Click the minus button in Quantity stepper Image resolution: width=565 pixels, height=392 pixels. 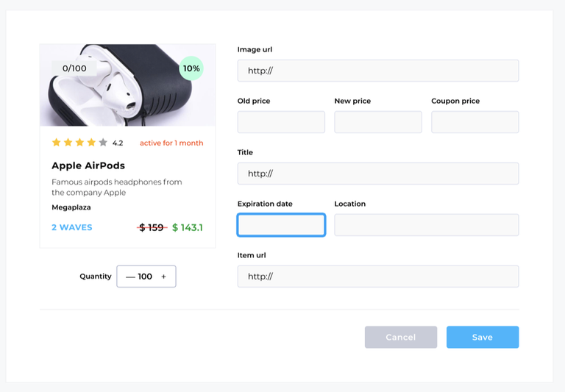(x=130, y=277)
